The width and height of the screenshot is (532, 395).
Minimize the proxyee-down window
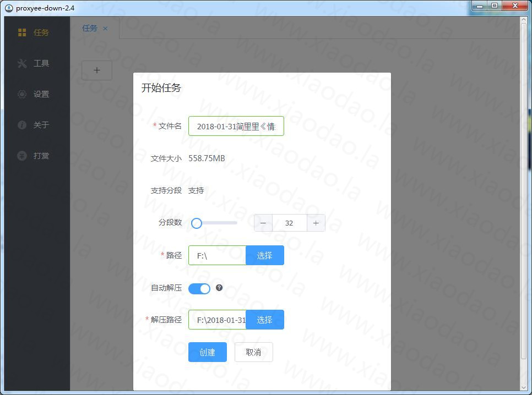tap(480, 6)
